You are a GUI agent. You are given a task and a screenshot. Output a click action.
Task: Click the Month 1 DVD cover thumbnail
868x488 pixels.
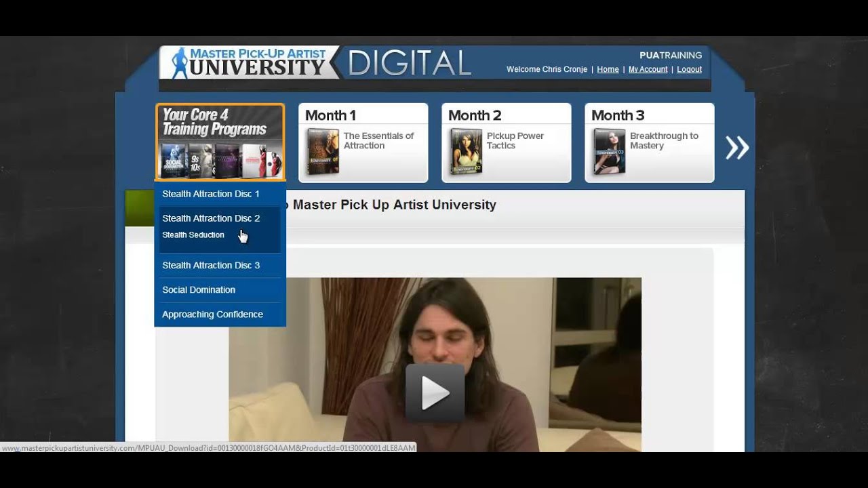[323, 152]
